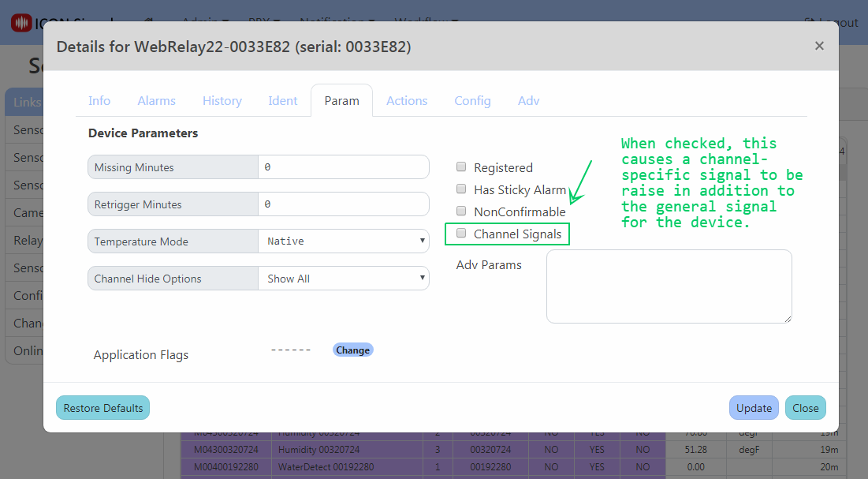This screenshot has width=868, height=479.
Task: Switch to the Config tab
Action: pos(472,101)
